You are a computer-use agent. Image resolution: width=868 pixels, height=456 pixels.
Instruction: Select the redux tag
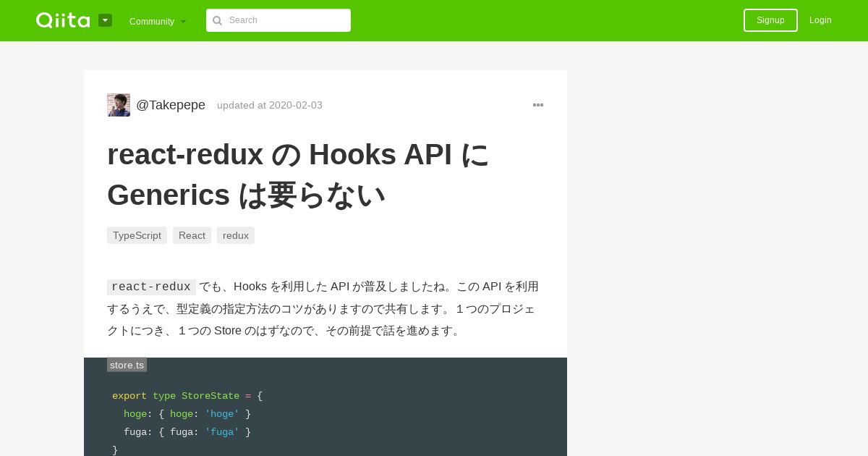pyautogui.click(x=236, y=235)
